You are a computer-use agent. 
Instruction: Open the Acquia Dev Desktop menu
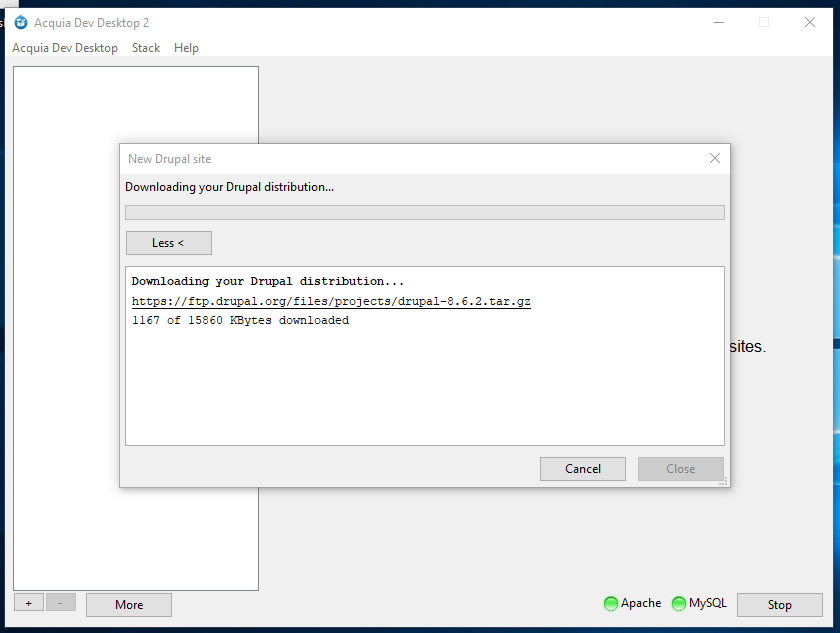[65, 48]
